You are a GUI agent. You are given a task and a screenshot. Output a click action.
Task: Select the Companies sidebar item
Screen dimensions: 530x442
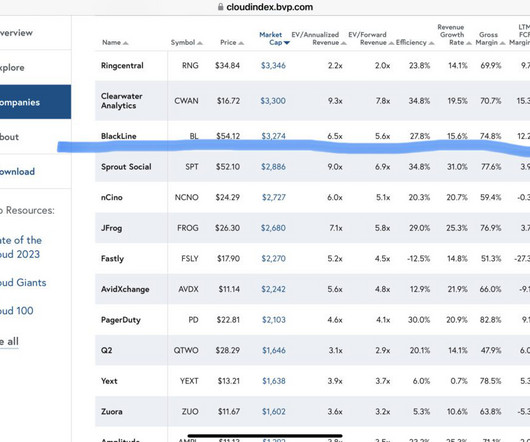(35, 102)
